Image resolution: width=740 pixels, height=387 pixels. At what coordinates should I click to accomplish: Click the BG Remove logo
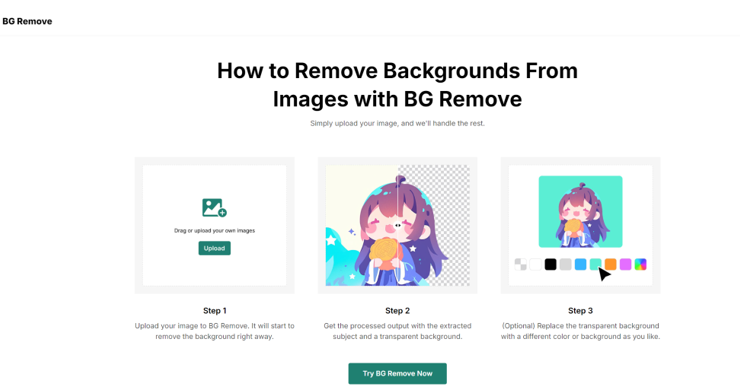[27, 21]
